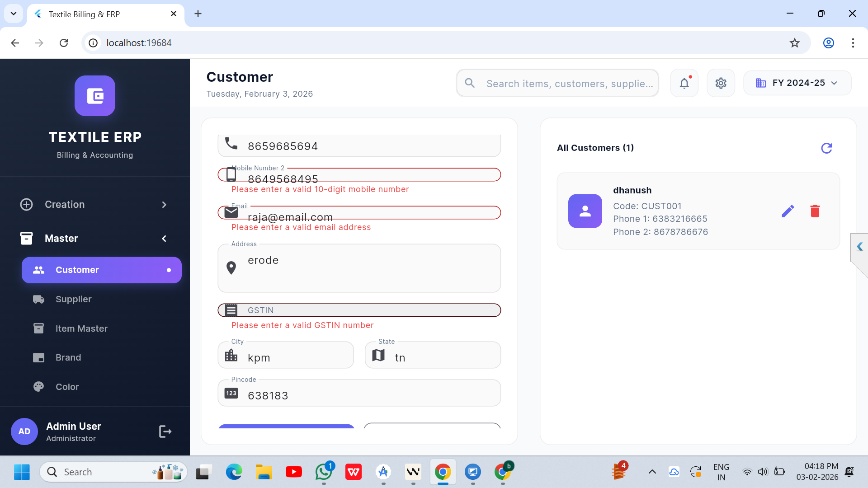Go to Item Master page
Image resolution: width=868 pixels, height=488 pixels.
81,328
